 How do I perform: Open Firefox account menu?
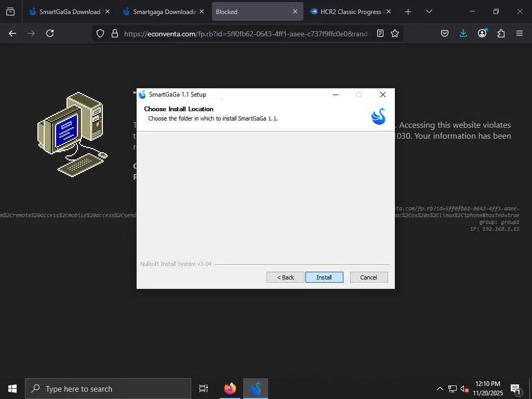[x=482, y=33]
